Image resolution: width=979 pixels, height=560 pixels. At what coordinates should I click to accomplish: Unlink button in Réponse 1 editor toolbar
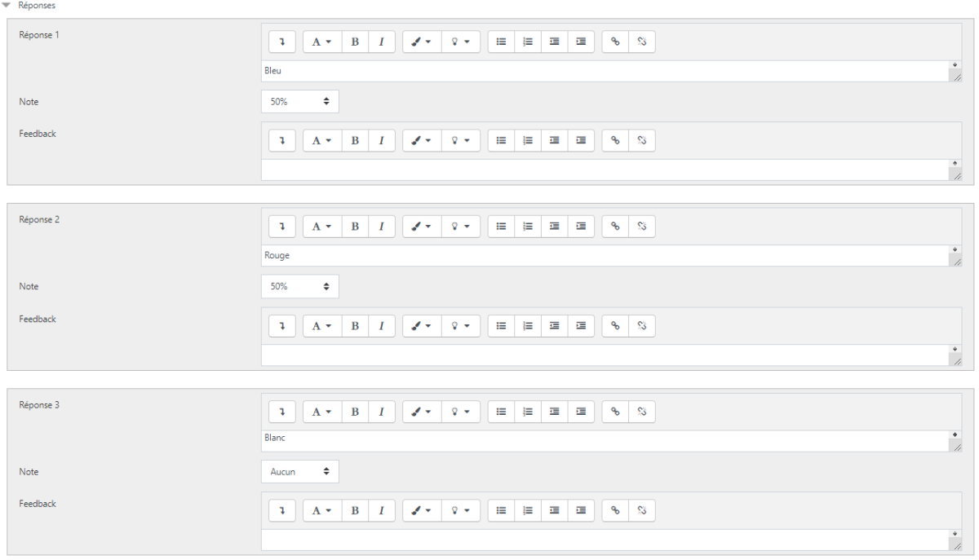tap(642, 42)
